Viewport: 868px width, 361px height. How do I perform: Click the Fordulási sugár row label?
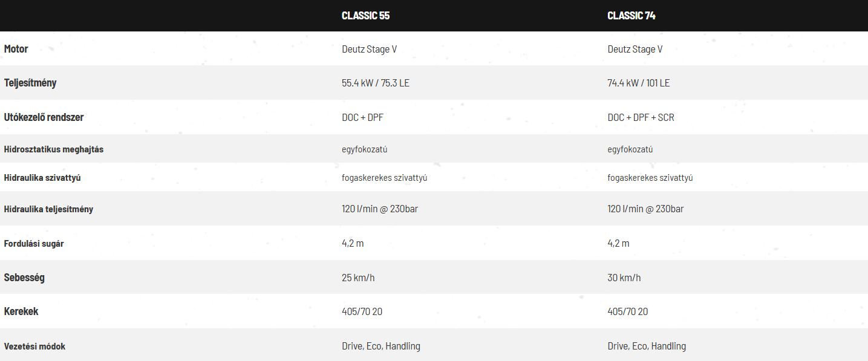[34, 244]
